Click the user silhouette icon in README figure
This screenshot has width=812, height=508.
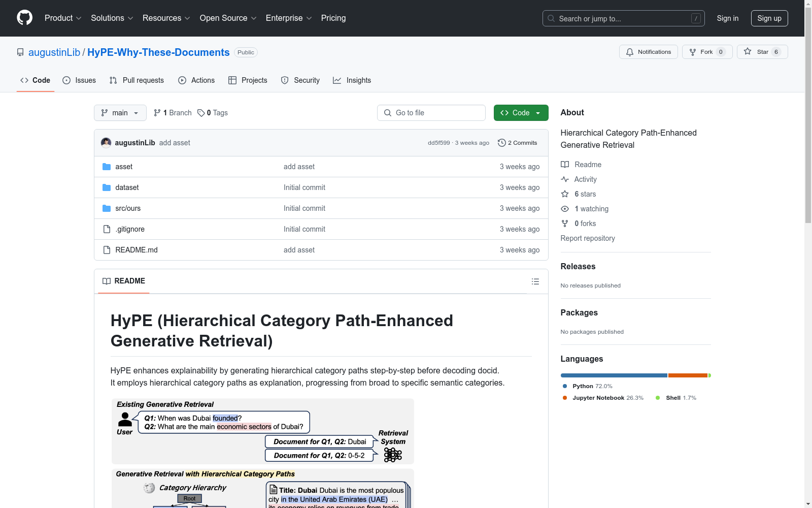point(125,419)
